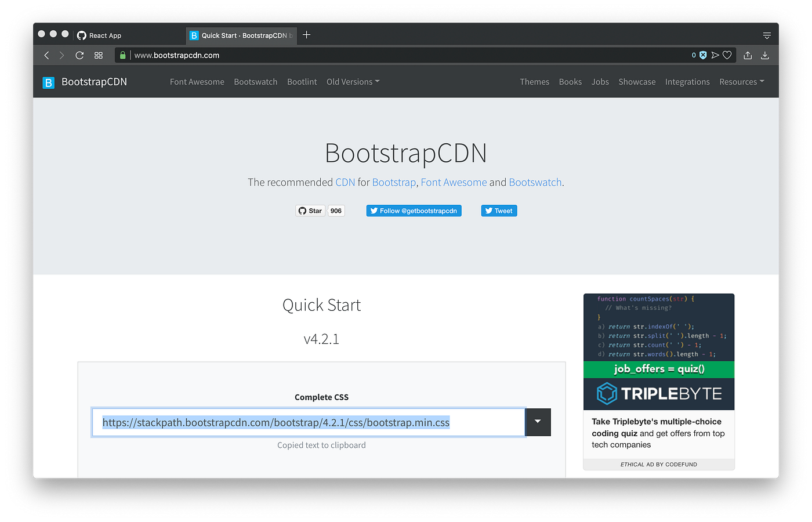
Task: Click the Twitter bird icon on the Tweet button
Action: [x=489, y=211]
